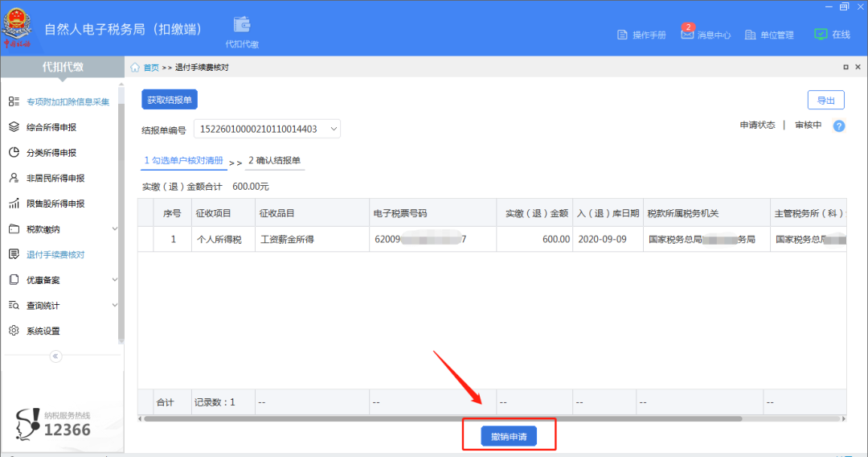Image resolution: width=868 pixels, height=457 pixels.
Task: Click the 实缴(退)金额 column header
Action: click(x=536, y=213)
